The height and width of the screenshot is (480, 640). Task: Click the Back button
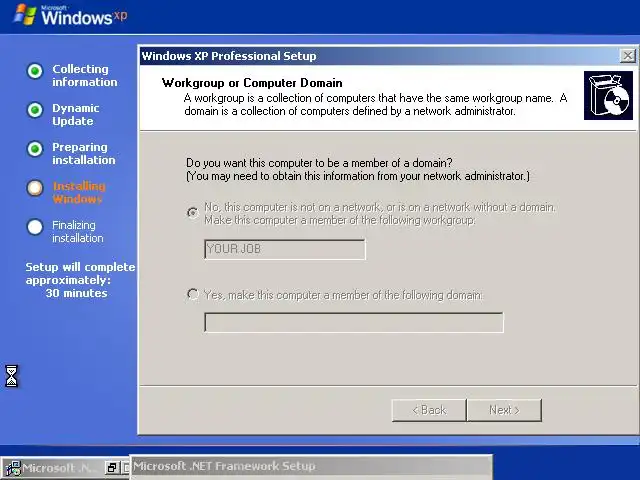[429, 410]
